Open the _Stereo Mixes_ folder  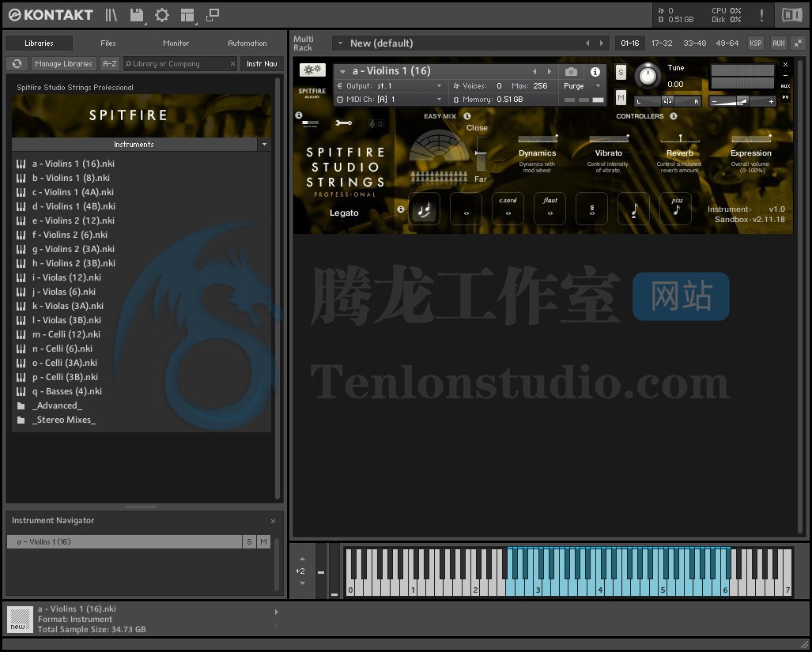point(64,420)
